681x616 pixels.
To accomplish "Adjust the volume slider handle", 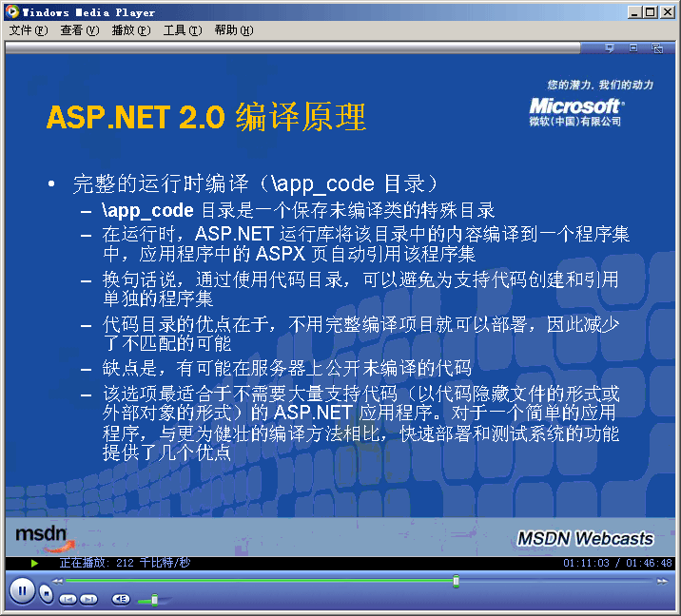I will coord(154,601).
